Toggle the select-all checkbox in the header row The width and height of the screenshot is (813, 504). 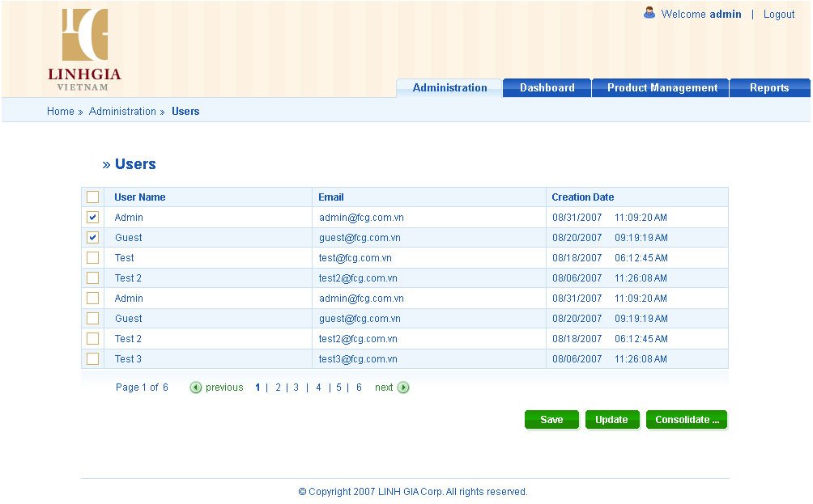click(x=93, y=197)
